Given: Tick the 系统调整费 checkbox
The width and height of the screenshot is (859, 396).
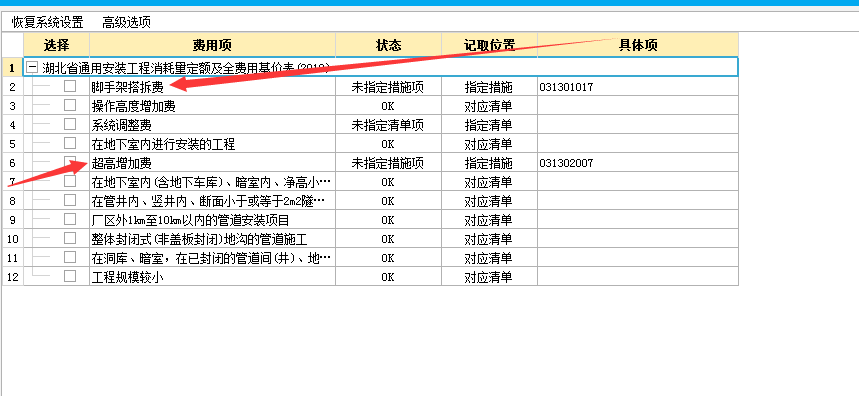Looking at the screenshot, I should coord(70,124).
